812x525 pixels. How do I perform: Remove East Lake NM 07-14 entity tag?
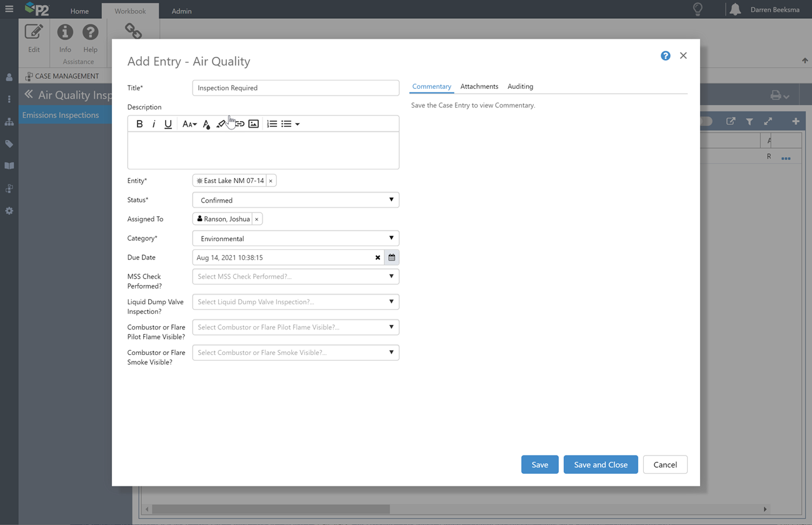(271, 181)
